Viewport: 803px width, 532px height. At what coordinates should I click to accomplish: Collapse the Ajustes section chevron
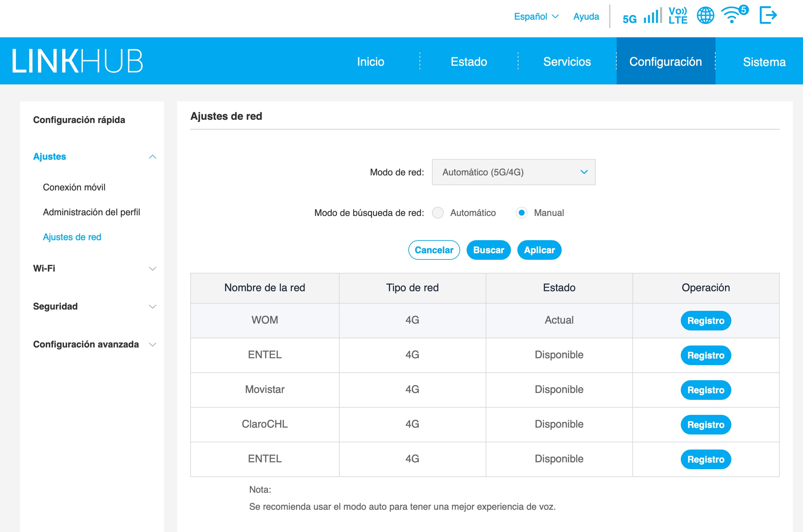point(153,157)
